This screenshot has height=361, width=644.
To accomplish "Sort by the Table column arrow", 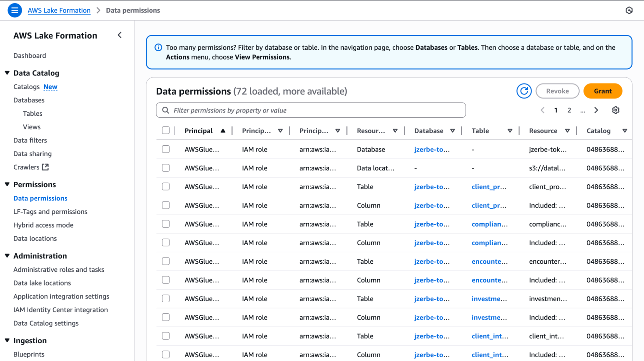I will point(510,131).
